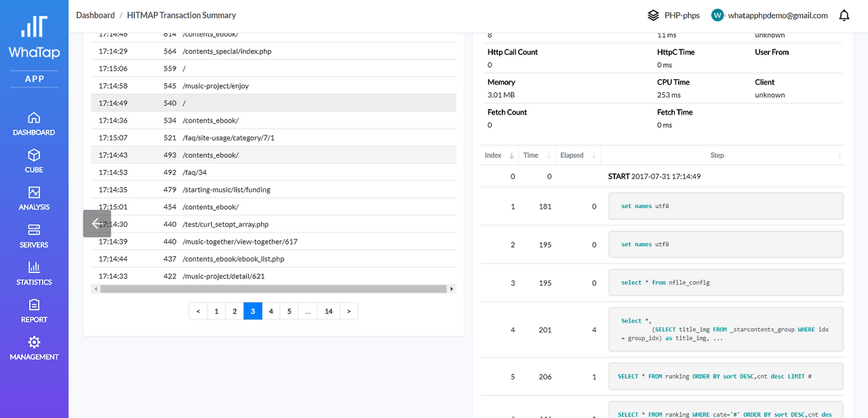Image resolution: width=868 pixels, height=418 pixels.
Task: Go to page 1
Action: click(x=216, y=311)
